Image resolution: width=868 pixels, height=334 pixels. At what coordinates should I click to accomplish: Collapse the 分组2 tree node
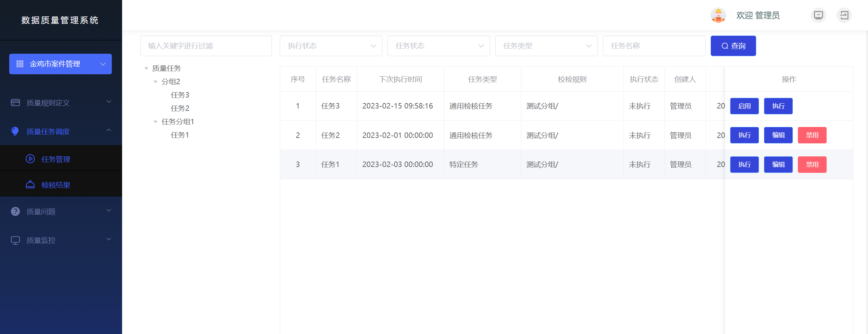click(156, 82)
